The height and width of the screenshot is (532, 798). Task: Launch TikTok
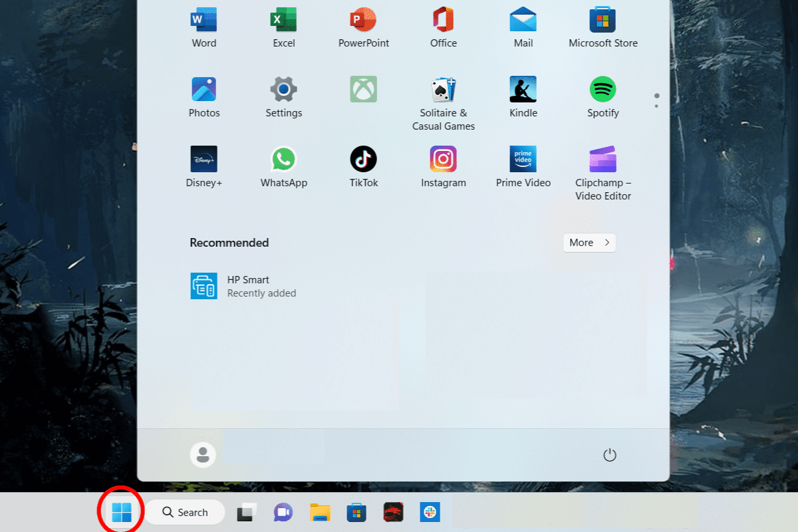363,167
